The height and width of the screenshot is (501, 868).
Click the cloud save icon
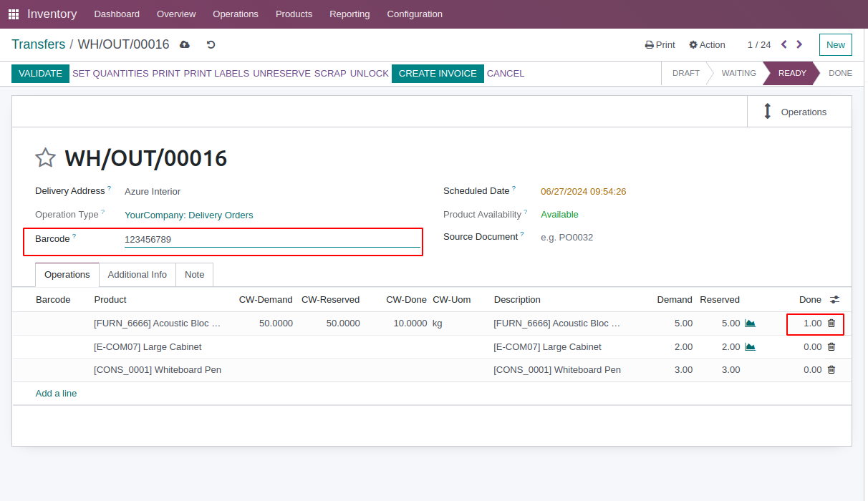[185, 44]
